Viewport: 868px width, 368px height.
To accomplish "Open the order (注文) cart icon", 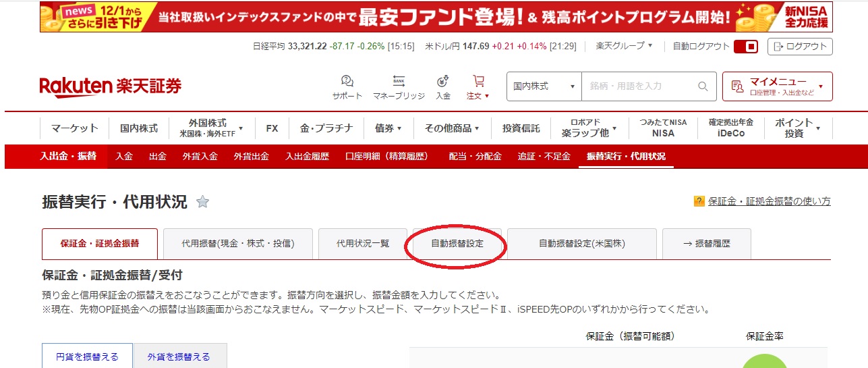I will click(478, 82).
